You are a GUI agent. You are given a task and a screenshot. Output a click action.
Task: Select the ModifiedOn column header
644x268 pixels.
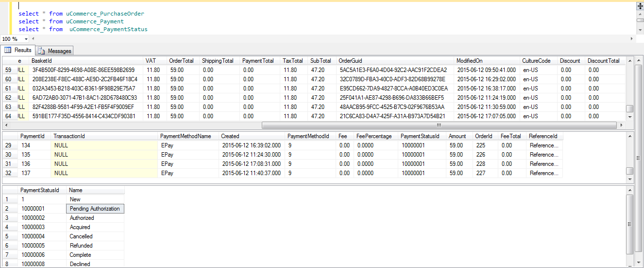[x=487, y=61]
